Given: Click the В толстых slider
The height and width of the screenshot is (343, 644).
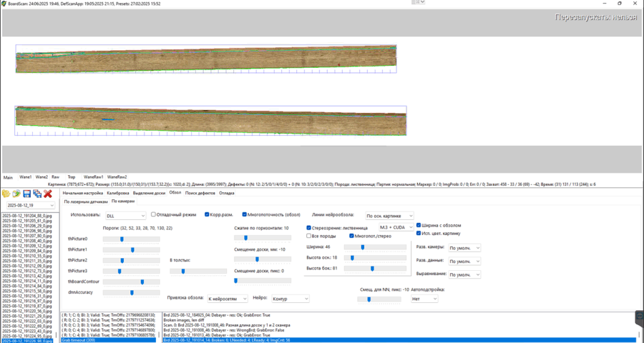Looking at the screenshot, I should coord(198,271).
